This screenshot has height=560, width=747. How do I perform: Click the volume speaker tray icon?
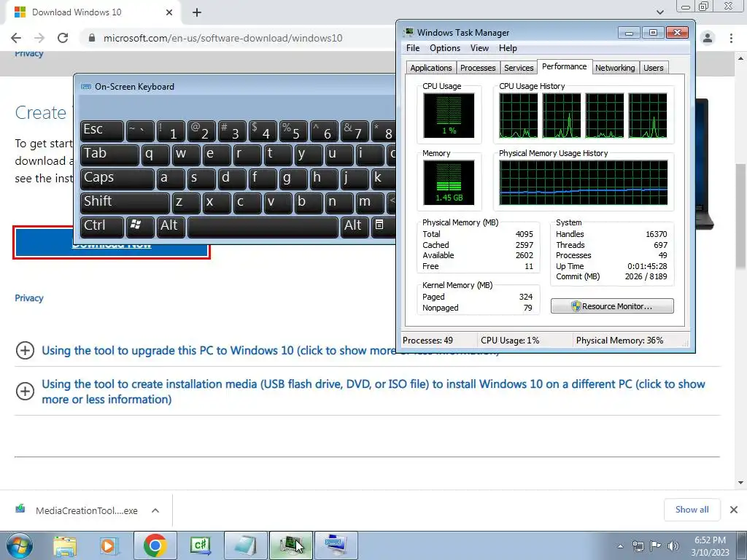click(x=673, y=546)
